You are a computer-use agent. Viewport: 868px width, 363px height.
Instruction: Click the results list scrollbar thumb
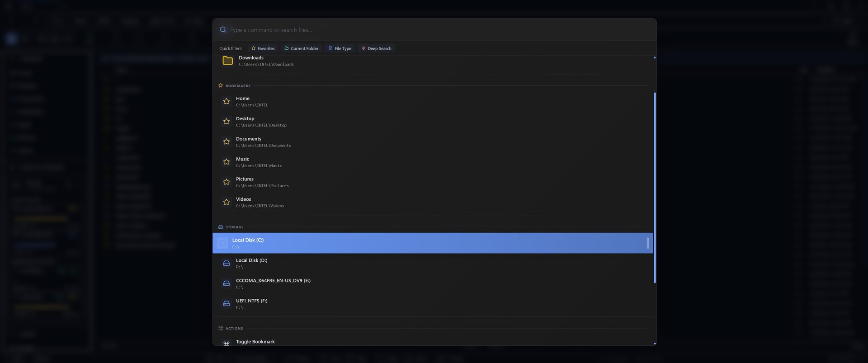click(655, 188)
